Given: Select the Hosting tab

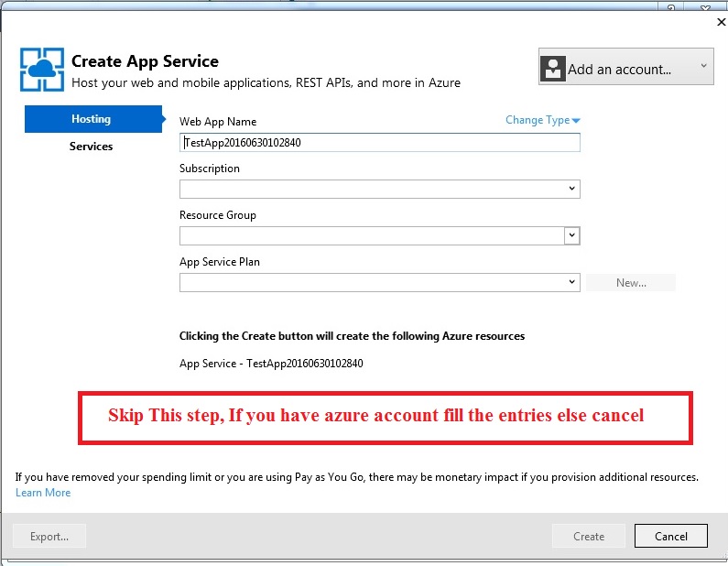Looking at the screenshot, I should (x=92, y=119).
